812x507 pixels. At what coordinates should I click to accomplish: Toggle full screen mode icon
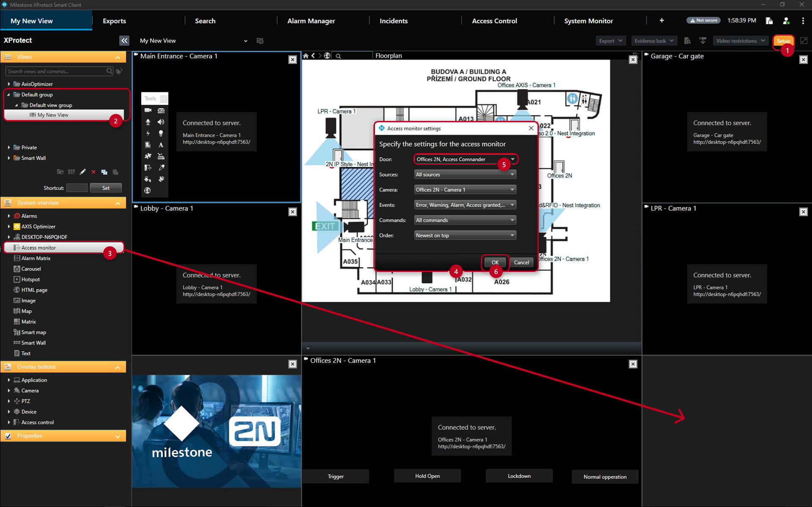point(804,41)
